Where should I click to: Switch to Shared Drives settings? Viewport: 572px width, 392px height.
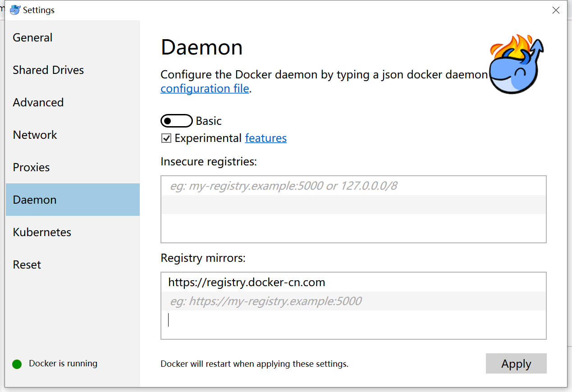tap(48, 70)
